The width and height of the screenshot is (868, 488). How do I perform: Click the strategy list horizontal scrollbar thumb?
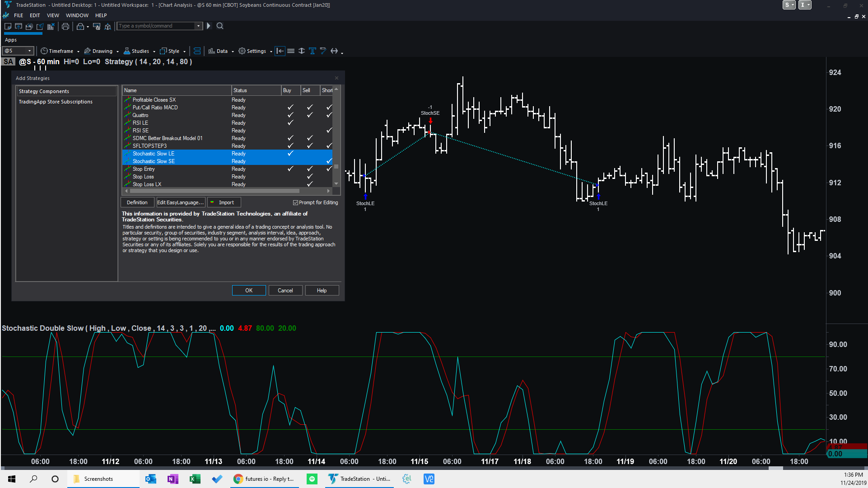click(x=215, y=191)
